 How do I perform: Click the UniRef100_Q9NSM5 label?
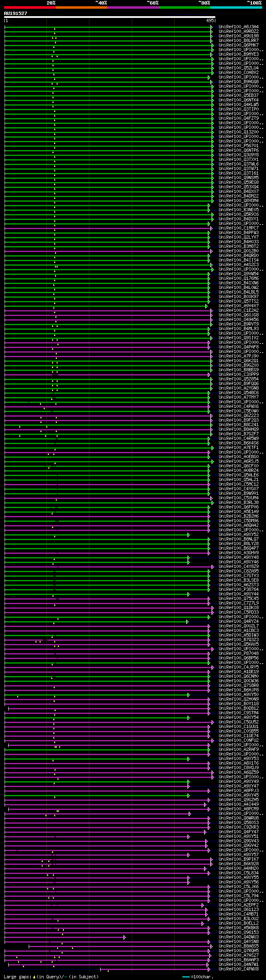coord(239,178)
